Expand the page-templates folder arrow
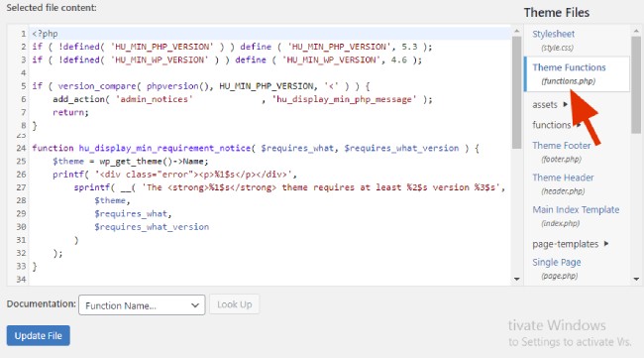The height and width of the screenshot is (358, 644). pyautogui.click(x=606, y=244)
